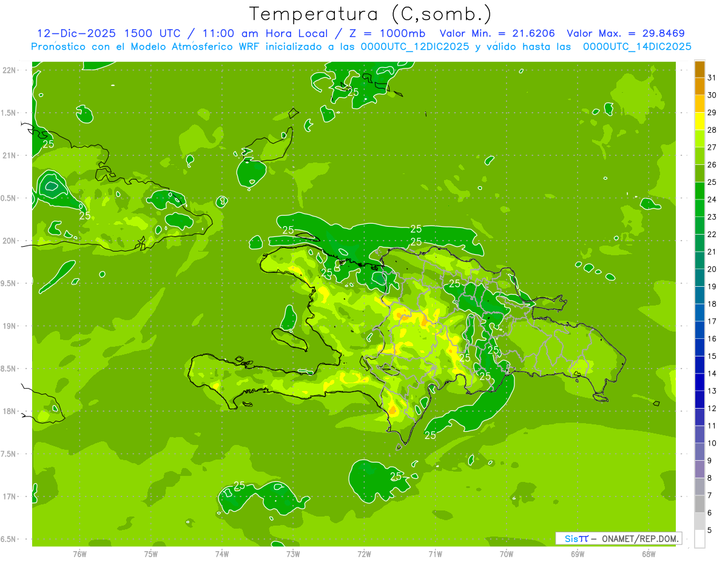
Task: Pick the blue swatch between 16 and 17
Action: point(699,330)
